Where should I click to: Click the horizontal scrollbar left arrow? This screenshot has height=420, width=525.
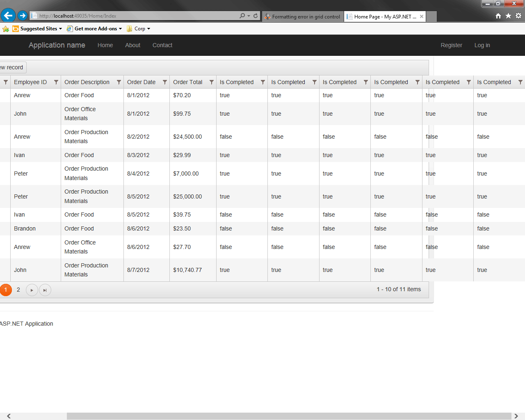(9, 416)
